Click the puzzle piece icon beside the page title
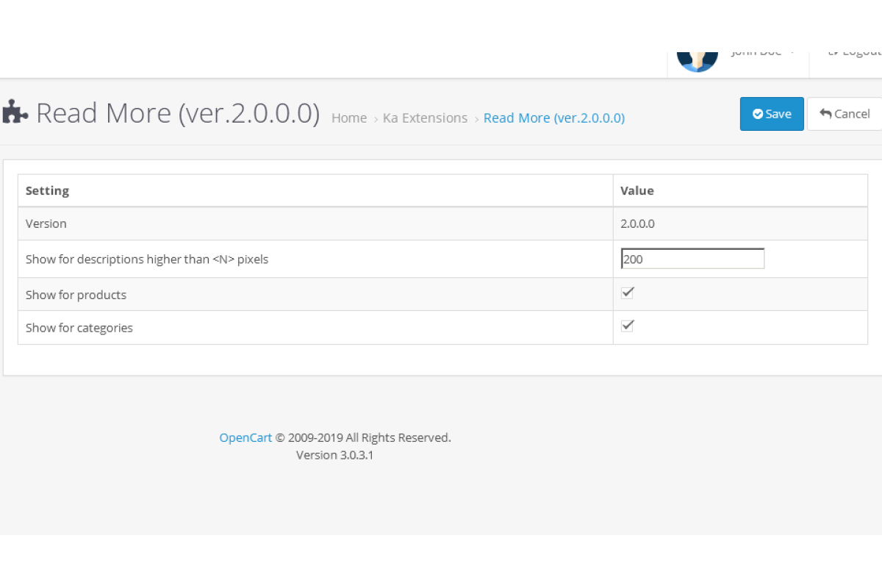This screenshot has height=588, width=882. 15,112
